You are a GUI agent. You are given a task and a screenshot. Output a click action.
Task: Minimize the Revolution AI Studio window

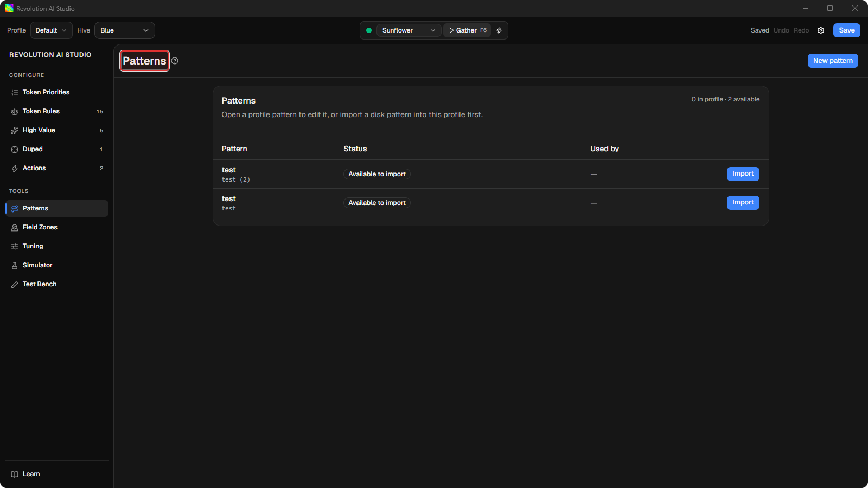(x=806, y=8)
